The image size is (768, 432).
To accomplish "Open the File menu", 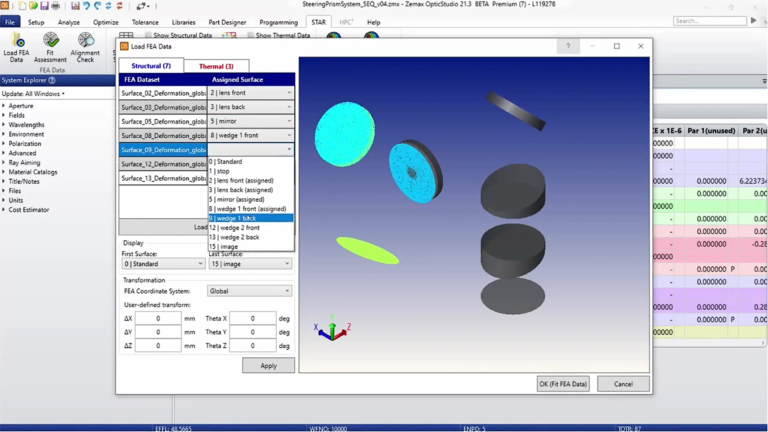I will (x=10, y=22).
